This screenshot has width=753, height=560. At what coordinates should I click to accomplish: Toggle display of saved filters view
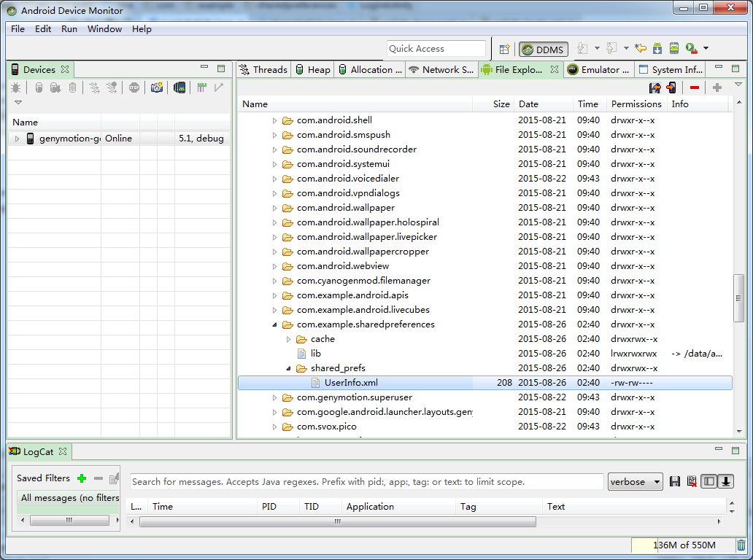click(708, 481)
